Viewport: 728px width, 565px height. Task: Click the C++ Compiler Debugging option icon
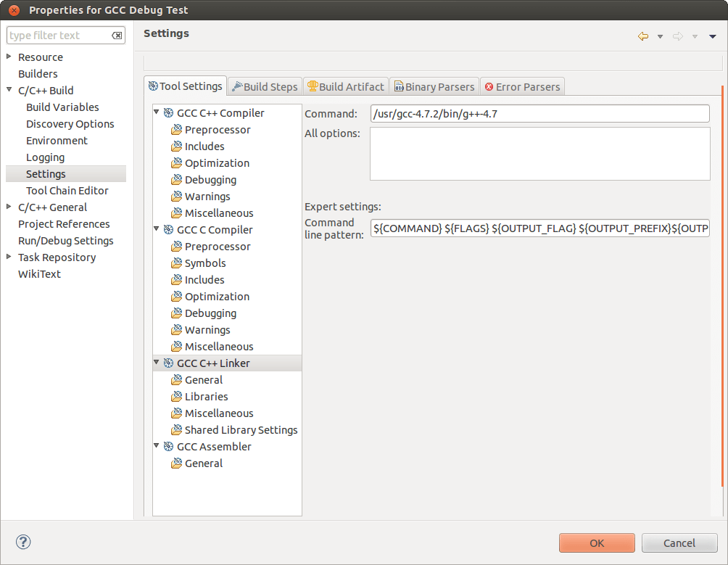coord(176,180)
